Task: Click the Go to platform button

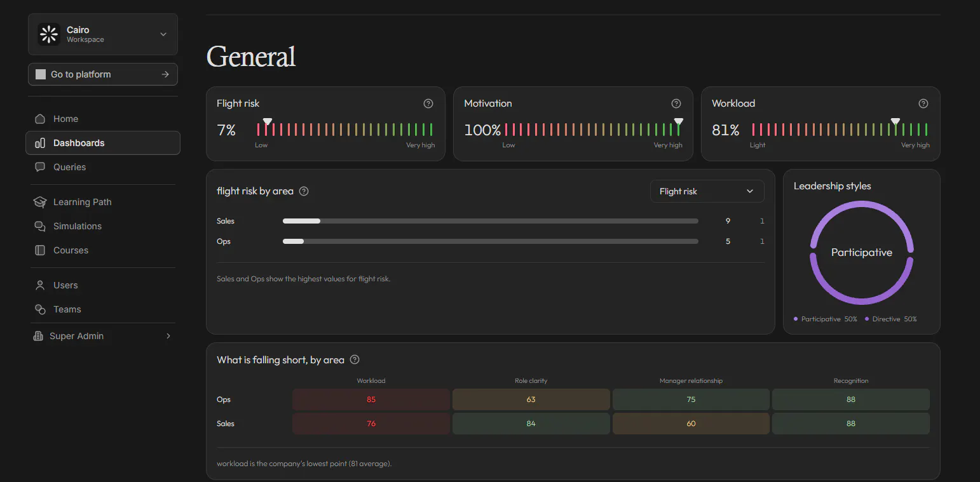Action: click(x=103, y=74)
